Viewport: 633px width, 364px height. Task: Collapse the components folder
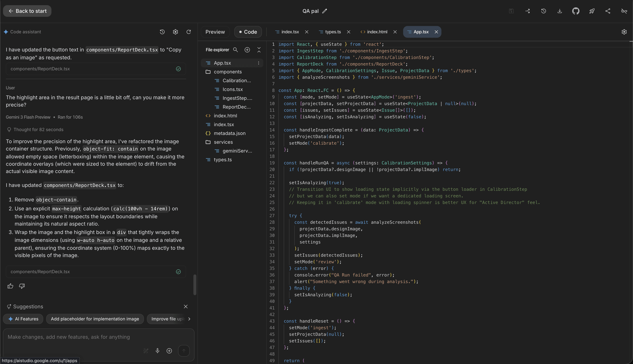click(x=227, y=72)
